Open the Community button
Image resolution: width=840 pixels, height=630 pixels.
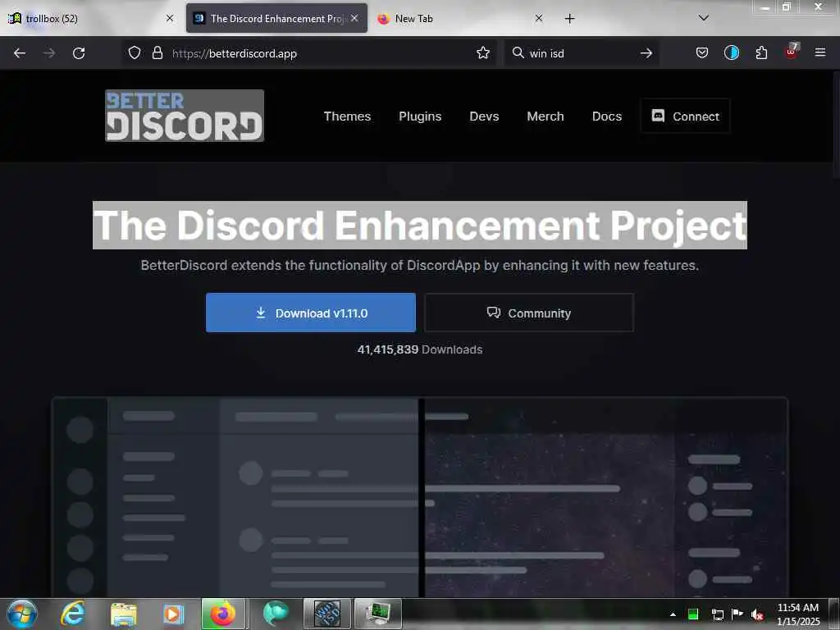coord(529,313)
